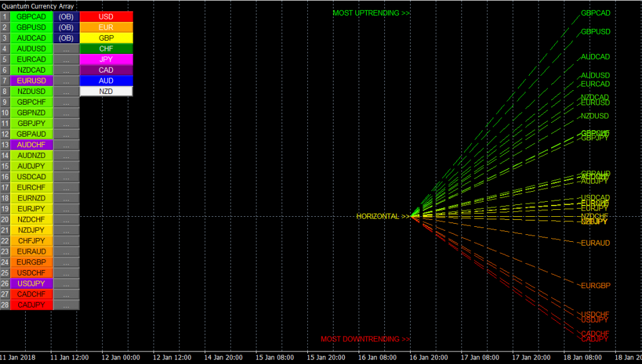Click the AUD legend entry
The image size is (642, 364).
tap(105, 80)
